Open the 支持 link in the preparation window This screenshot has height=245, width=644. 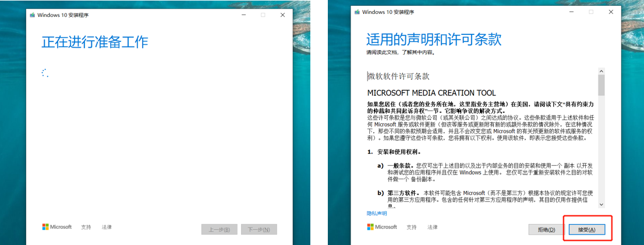tap(86, 227)
